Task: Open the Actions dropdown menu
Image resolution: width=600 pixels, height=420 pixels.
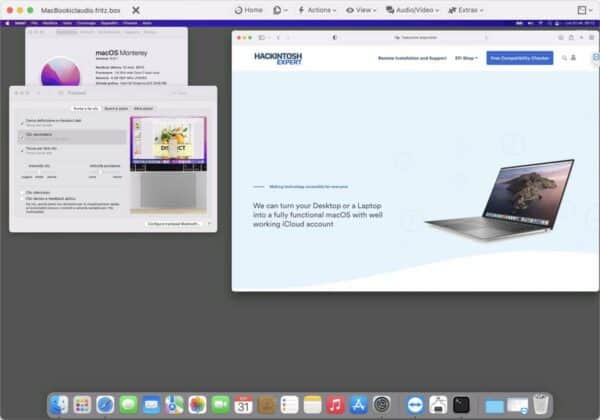Action: coord(317,10)
